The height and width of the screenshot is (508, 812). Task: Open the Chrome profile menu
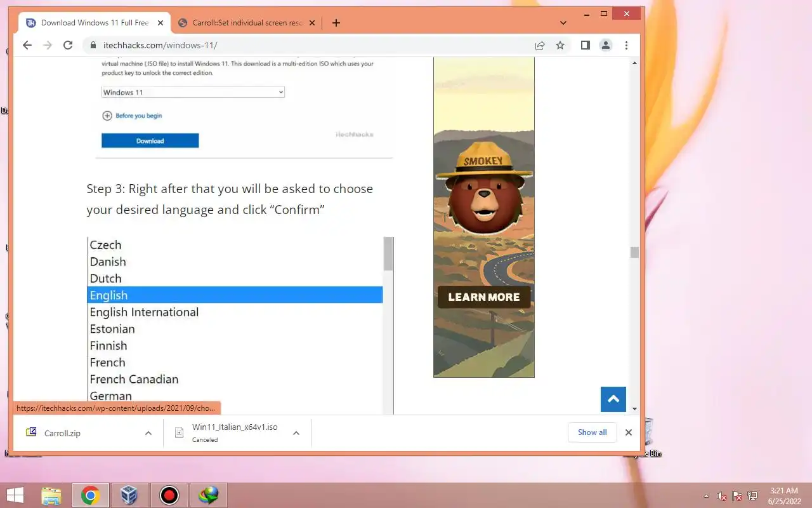point(606,45)
